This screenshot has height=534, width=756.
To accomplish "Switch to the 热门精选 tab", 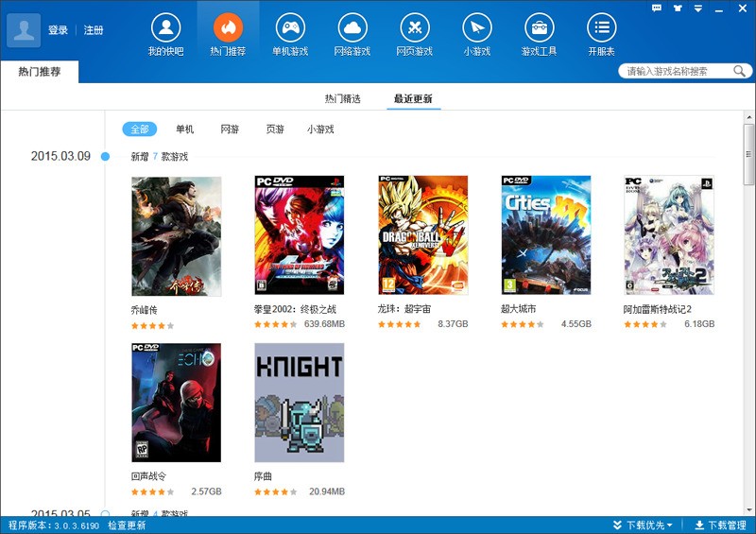I will click(x=342, y=99).
